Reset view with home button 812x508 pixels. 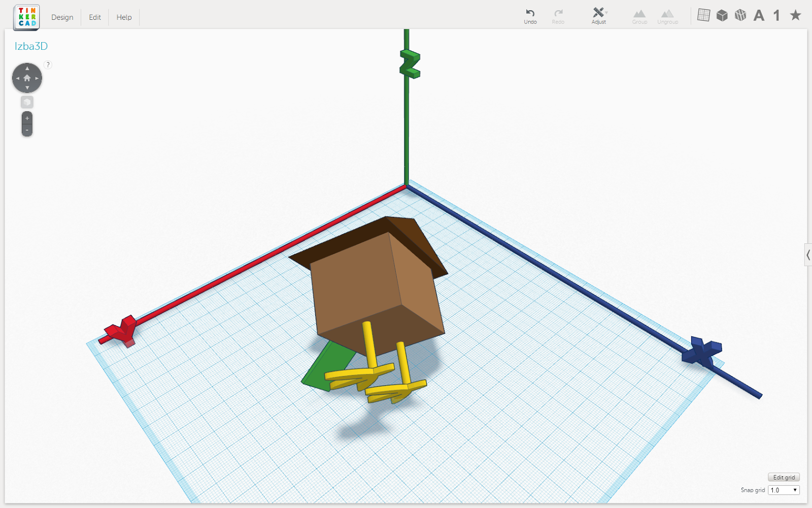[27, 78]
